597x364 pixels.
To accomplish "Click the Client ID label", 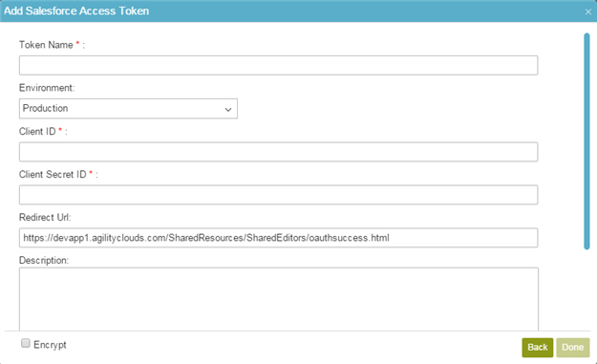I will 37,131.
